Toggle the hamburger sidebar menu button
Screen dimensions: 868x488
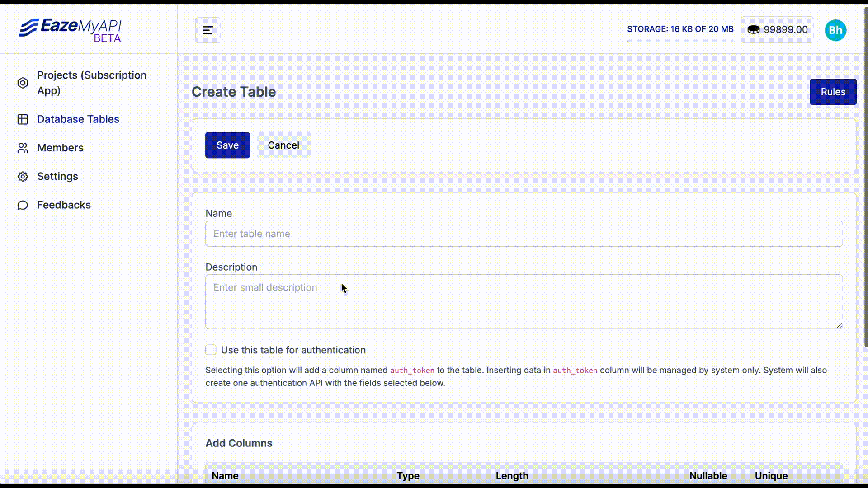coord(208,30)
